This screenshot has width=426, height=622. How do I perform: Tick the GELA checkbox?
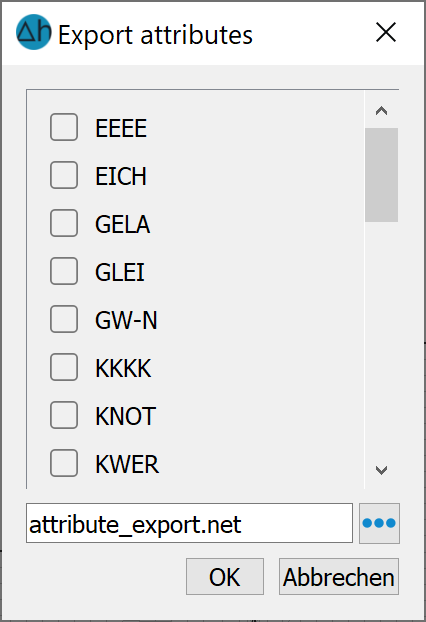point(64,223)
